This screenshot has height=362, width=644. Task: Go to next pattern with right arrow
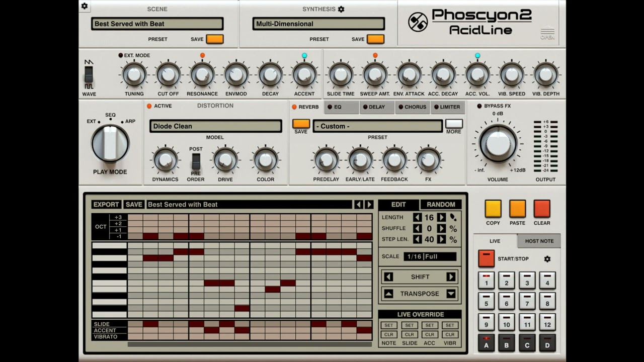pyautogui.click(x=369, y=205)
